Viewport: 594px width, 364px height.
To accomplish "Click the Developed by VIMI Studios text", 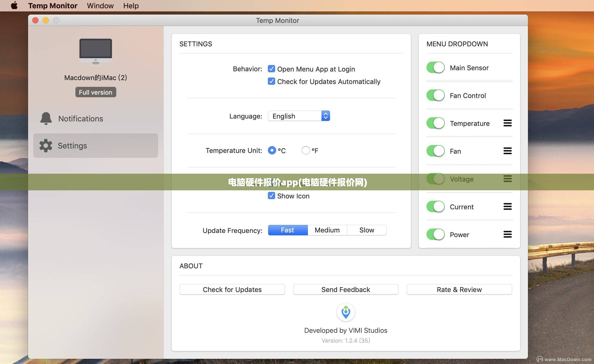I will tap(346, 330).
